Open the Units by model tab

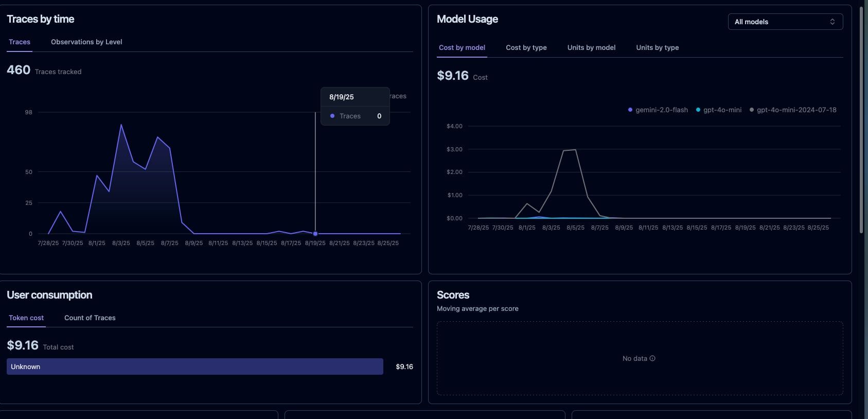point(592,48)
